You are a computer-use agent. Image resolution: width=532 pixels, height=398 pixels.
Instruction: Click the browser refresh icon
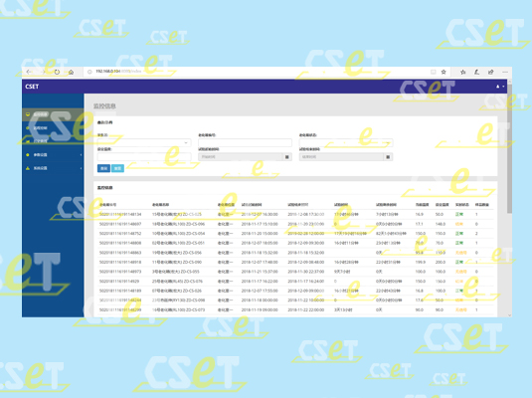pyautogui.click(x=57, y=72)
